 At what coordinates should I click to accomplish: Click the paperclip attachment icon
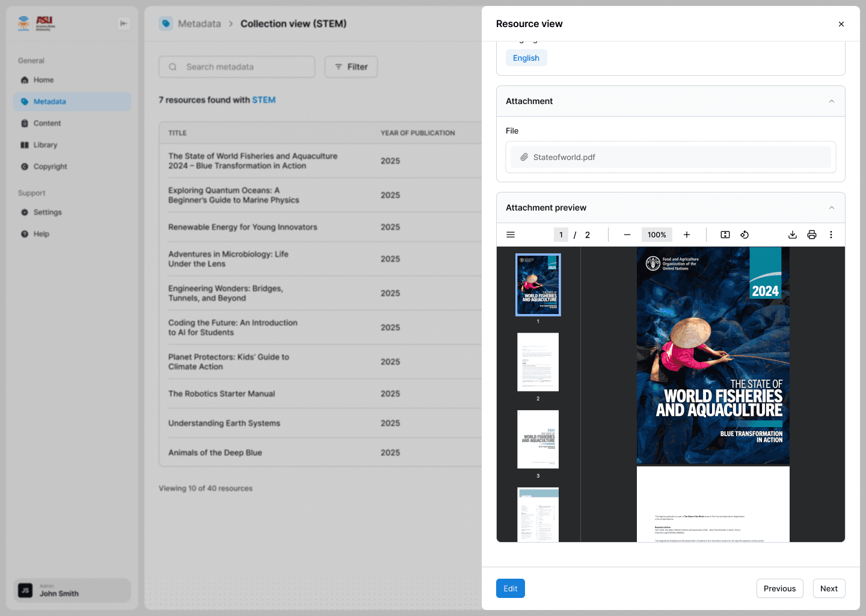click(x=524, y=157)
